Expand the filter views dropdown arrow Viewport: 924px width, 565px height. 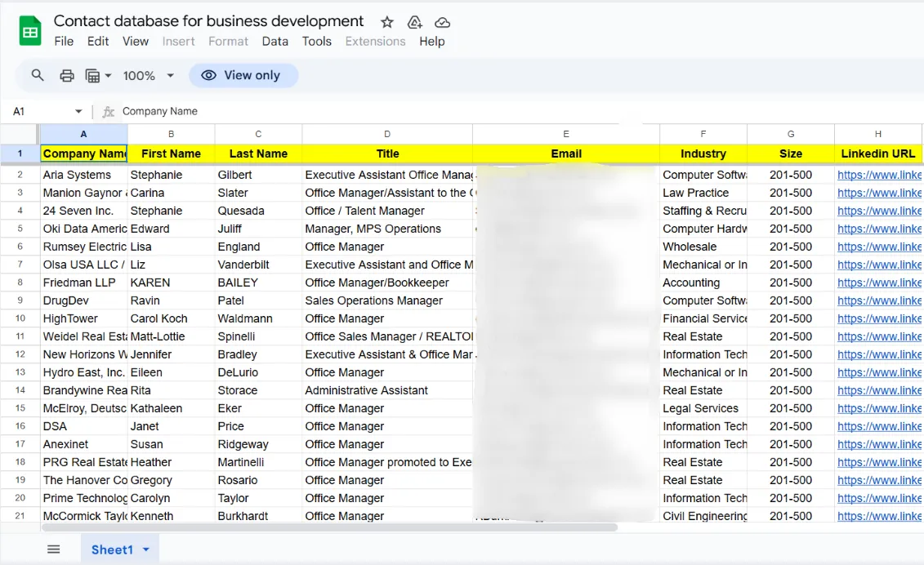[x=108, y=75]
